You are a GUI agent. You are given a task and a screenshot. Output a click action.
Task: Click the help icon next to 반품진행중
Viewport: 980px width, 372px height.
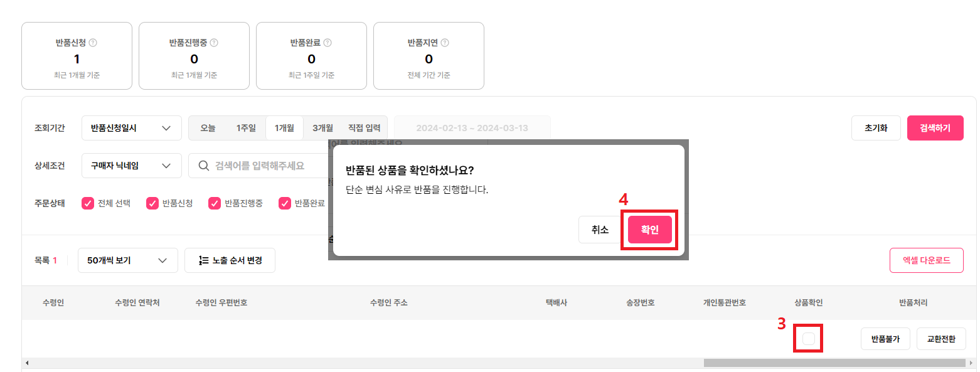tap(214, 43)
